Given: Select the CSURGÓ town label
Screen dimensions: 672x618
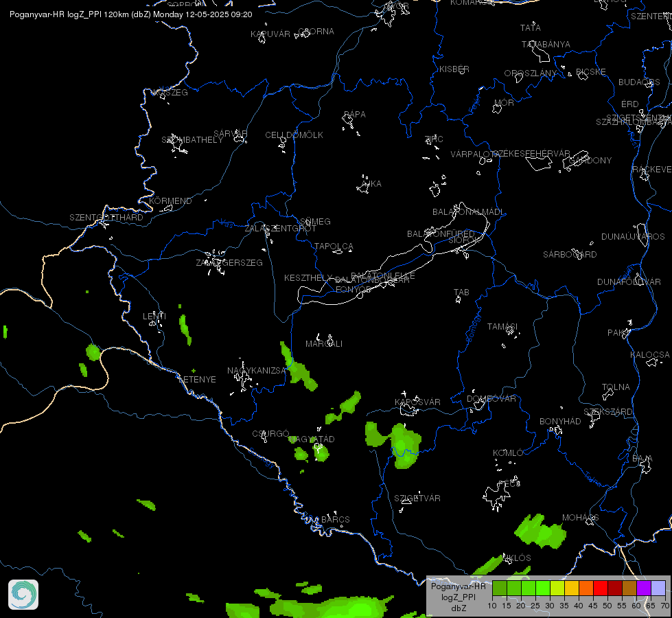Looking at the screenshot, I should point(270,434).
